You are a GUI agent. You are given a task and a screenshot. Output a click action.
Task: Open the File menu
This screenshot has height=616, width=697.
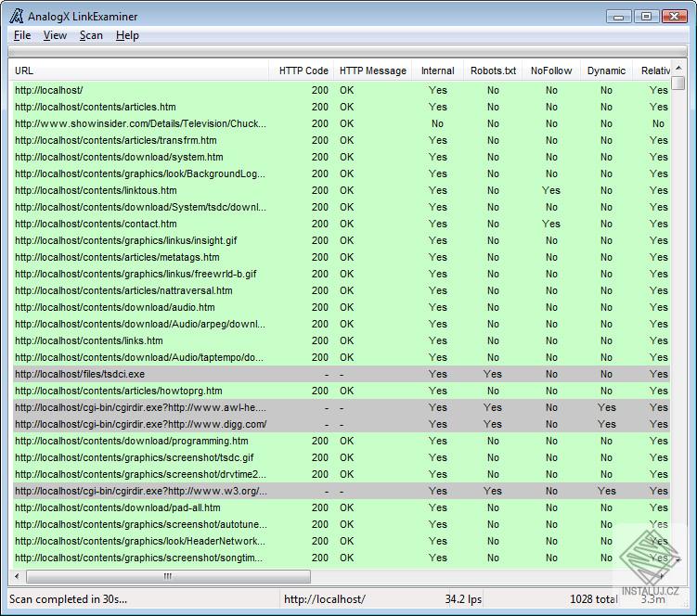pos(22,35)
